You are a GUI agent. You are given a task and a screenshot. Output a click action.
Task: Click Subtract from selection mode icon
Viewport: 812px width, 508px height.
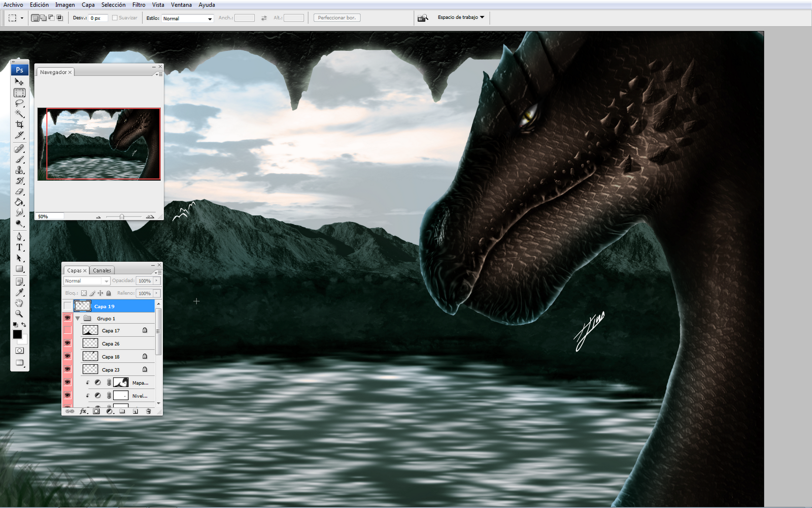pyautogui.click(x=51, y=18)
